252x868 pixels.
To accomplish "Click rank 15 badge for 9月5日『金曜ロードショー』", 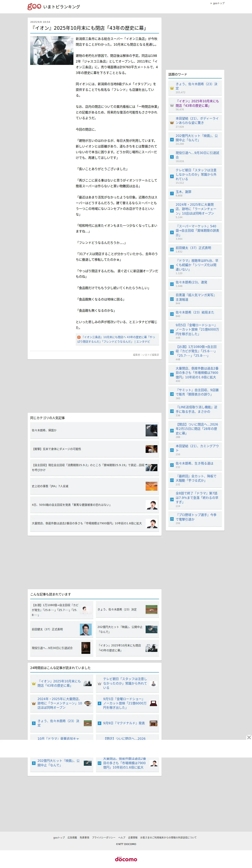I will click(x=172, y=331).
